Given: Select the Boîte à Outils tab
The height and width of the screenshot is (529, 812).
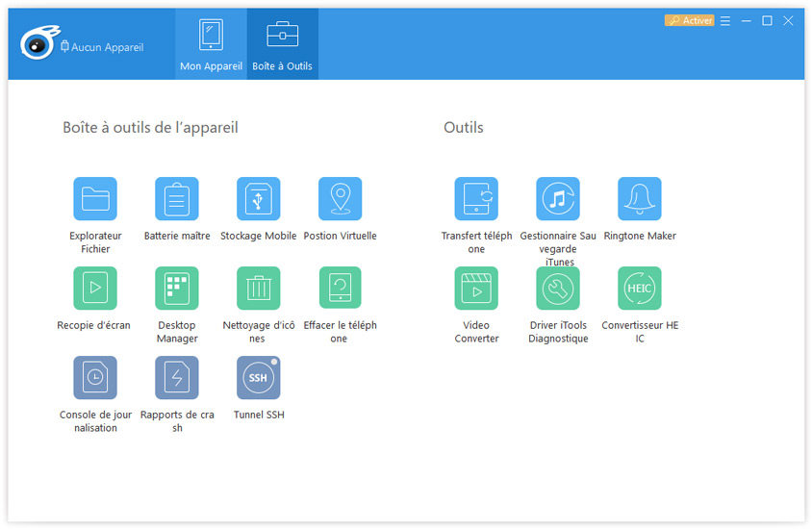Looking at the screenshot, I should coord(282,44).
